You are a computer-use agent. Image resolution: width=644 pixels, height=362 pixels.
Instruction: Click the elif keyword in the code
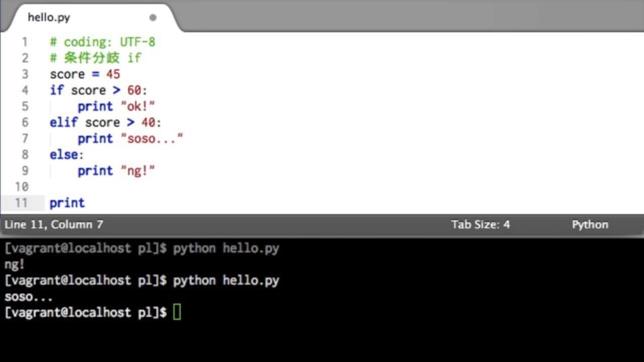tap(64, 123)
